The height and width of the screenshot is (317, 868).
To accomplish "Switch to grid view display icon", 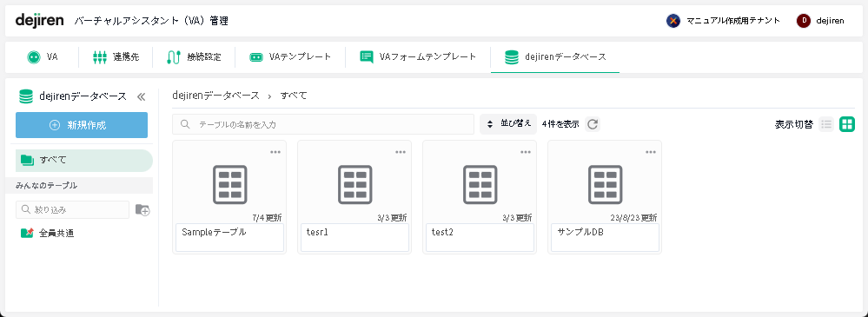I will point(847,124).
